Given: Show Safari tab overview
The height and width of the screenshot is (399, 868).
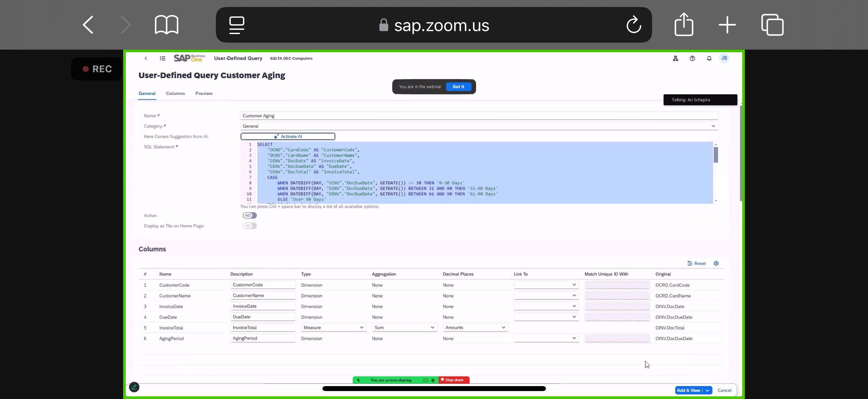Looking at the screenshot, I should point(772,24).
